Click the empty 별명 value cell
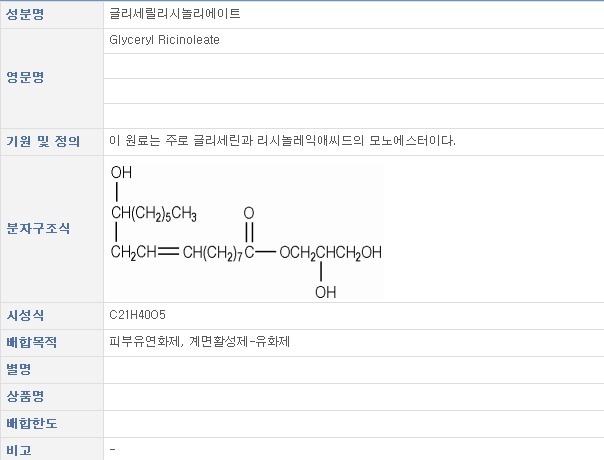This screenshot has width=604, height=460. (350, 369)
